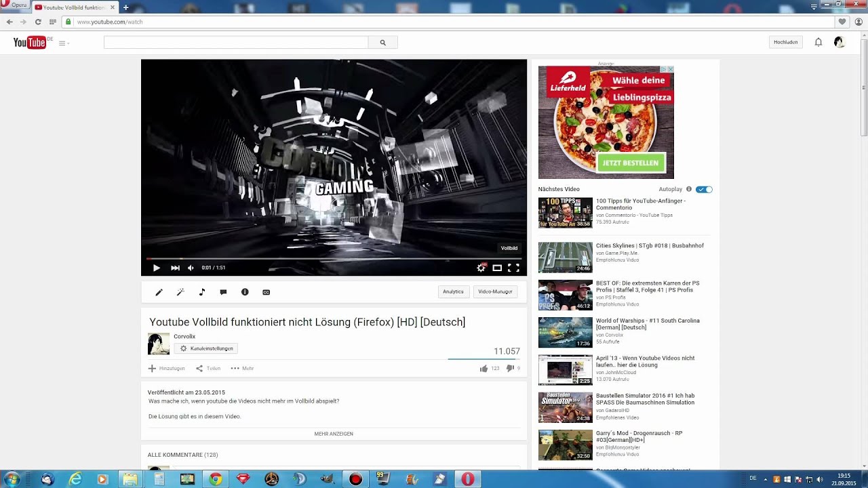Click the Corvolix channel avatar
Image resolution: width=868 pixels, height=488 pixels.
(x=159, y=344)
